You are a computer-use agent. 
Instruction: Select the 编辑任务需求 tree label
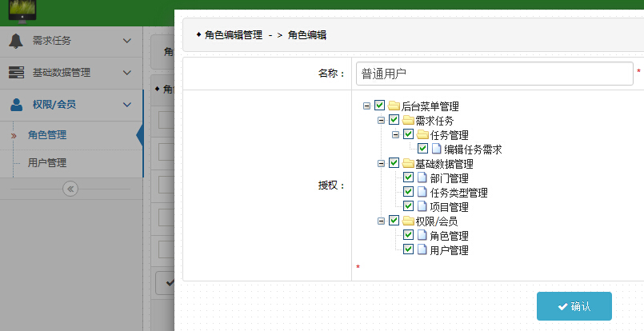(x=473, y=150)
